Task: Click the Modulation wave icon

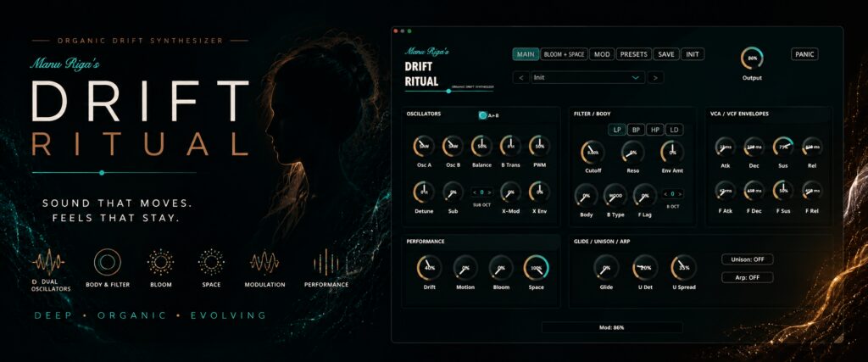Action: pos(264,262)
